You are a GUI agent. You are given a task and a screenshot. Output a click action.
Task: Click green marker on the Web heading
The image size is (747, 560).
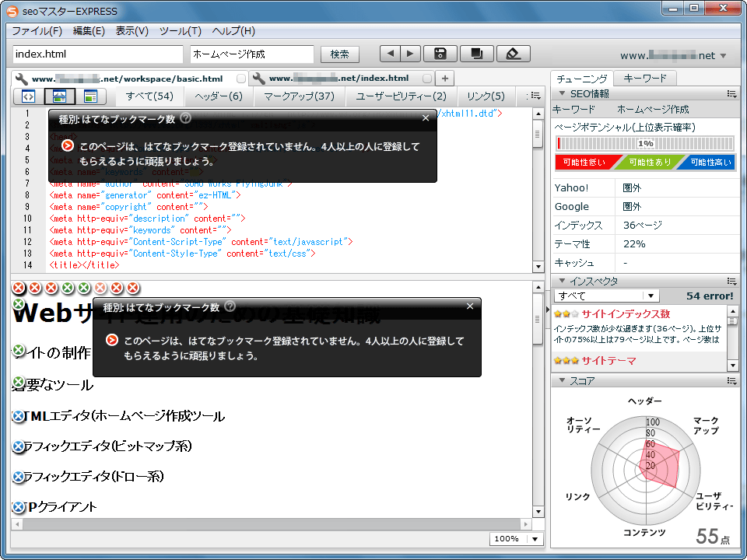click(x=18, y=304)
